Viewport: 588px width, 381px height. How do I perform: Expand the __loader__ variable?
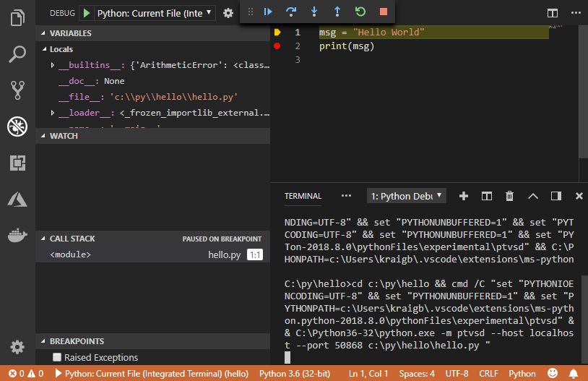tap(53, 113)
